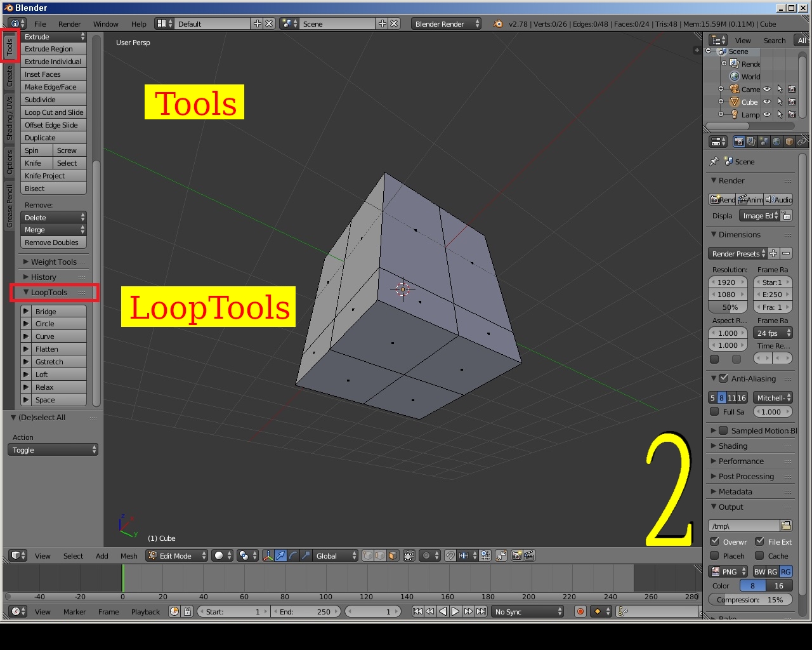Toggle visibility eye of Cube object
The image size is (812, 650).
pyautogui.click(x=767, y=102)
